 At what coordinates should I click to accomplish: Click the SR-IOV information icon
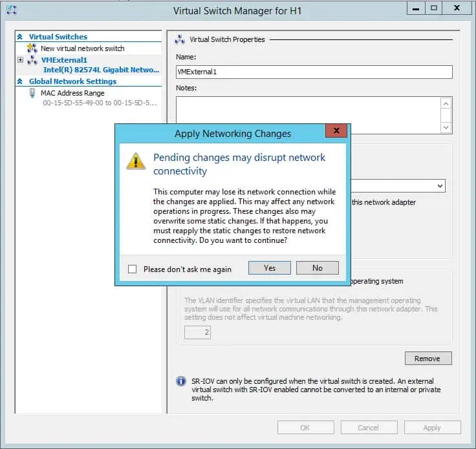click(x=181, y=381)
